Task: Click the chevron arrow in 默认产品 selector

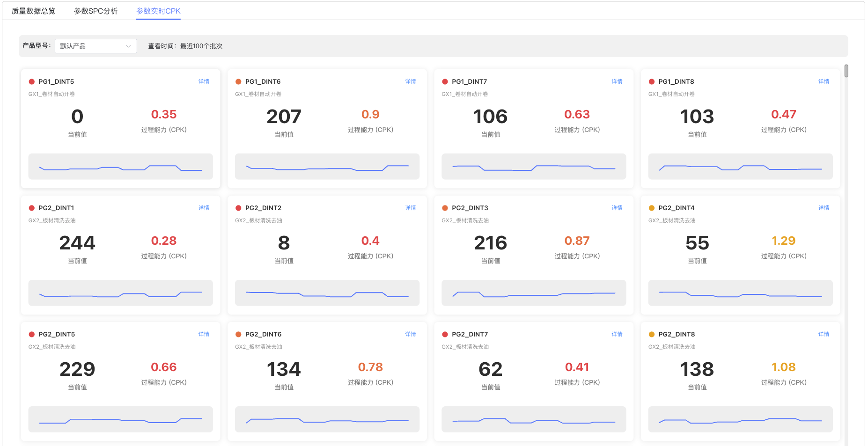Action: (128, 46)
